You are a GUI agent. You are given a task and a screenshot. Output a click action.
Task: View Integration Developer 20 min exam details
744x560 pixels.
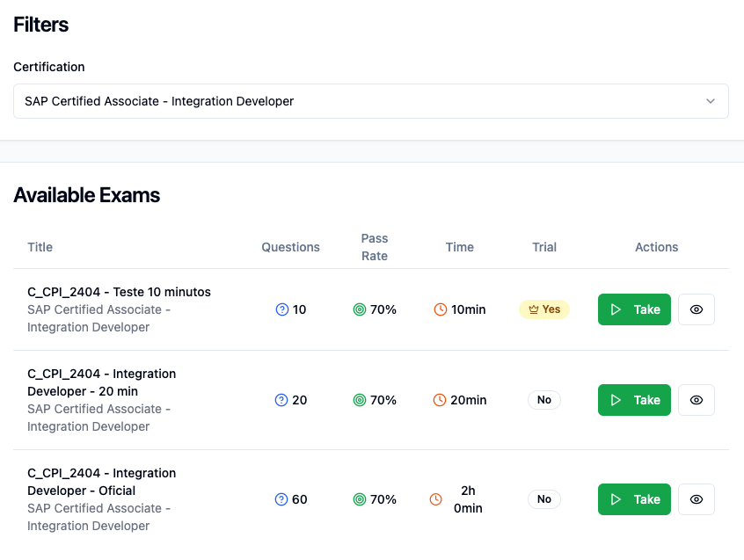point(697,400)
